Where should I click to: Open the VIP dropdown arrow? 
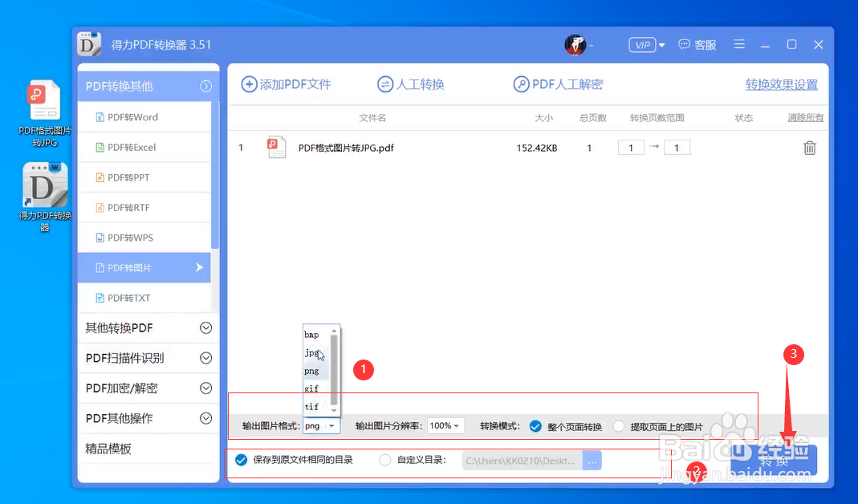[x=661, y=45]
